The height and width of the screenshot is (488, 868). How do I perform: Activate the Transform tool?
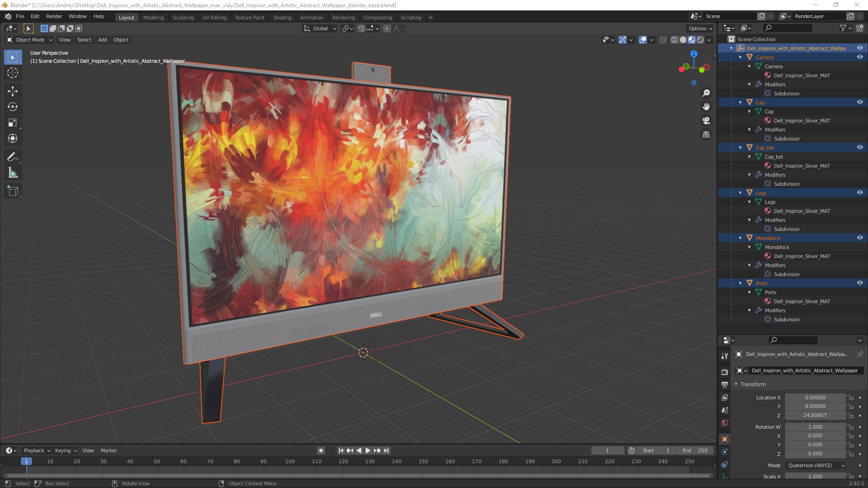tap(13, 138)
